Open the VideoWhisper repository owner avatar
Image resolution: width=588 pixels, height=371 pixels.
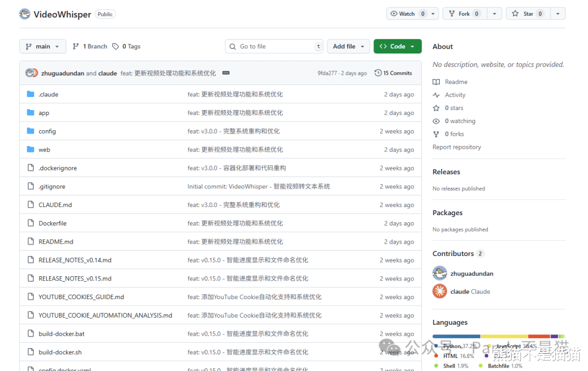click(24, 14)
